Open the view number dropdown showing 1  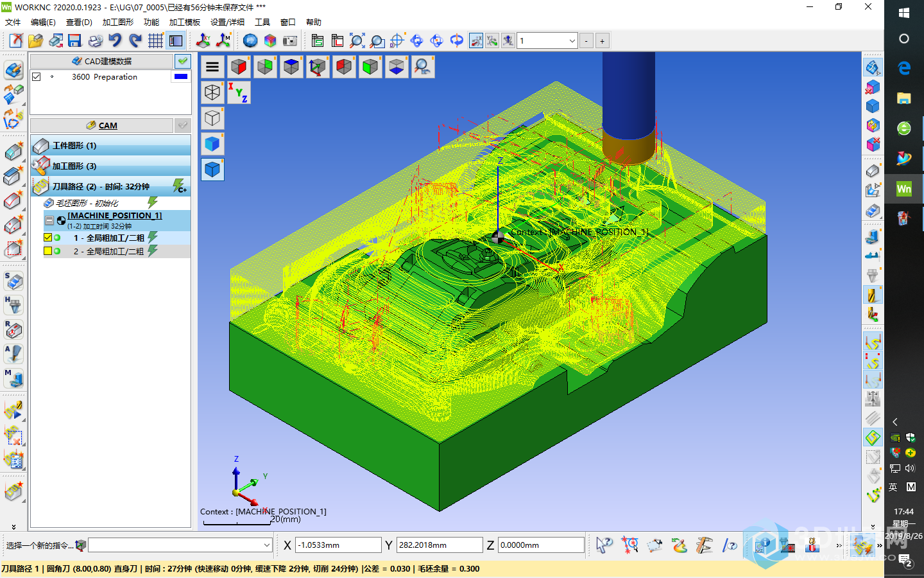coord(547,40)
